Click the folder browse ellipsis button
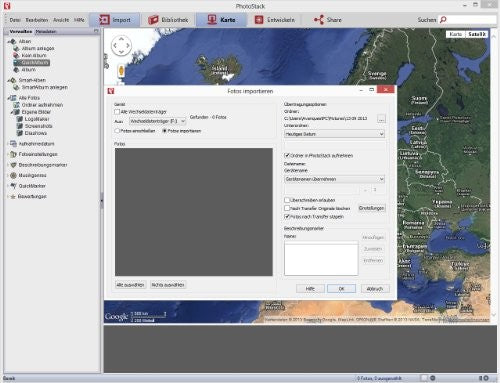This screenshot has width=500, height=383. (x=382, y=118)
